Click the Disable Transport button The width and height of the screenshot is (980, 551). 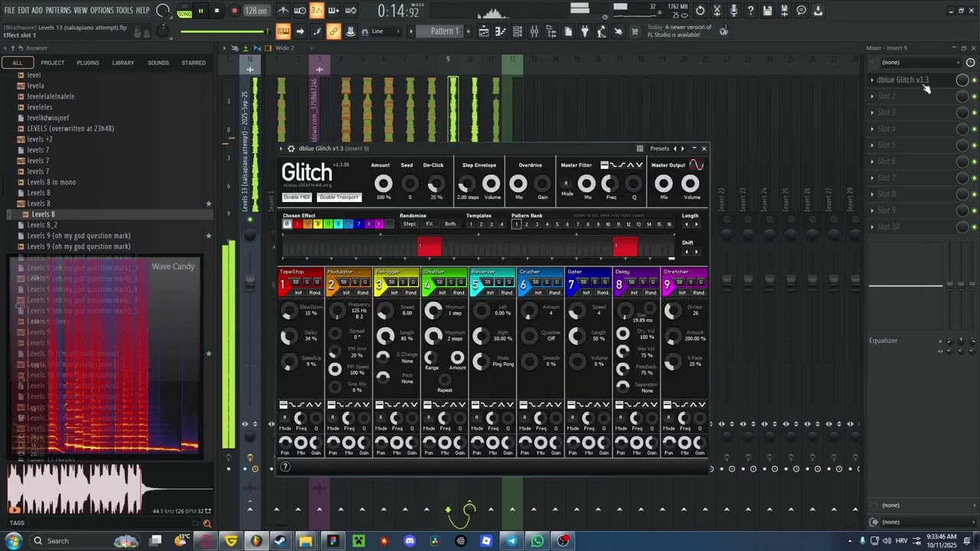point(338,197)
